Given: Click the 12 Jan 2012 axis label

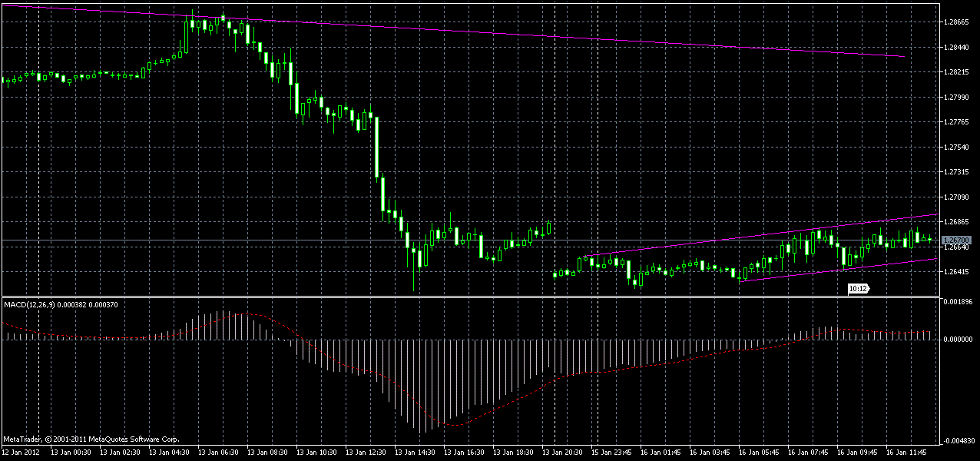Looking at the screenshot, I should 22,452.
